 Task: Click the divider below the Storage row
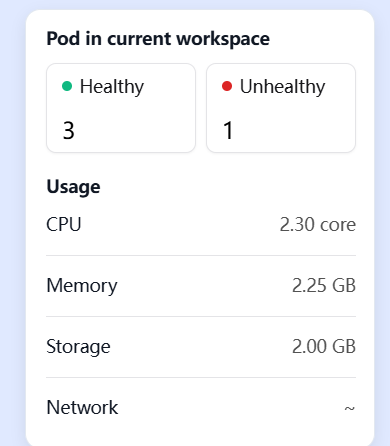pyautogui.click(x=201, y=378)
